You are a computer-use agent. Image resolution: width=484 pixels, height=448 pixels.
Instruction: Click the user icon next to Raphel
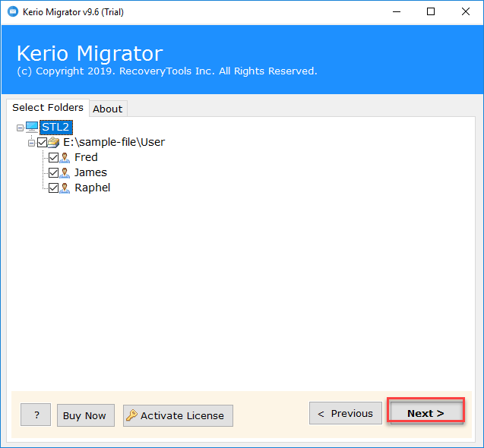tap(65, 188)
